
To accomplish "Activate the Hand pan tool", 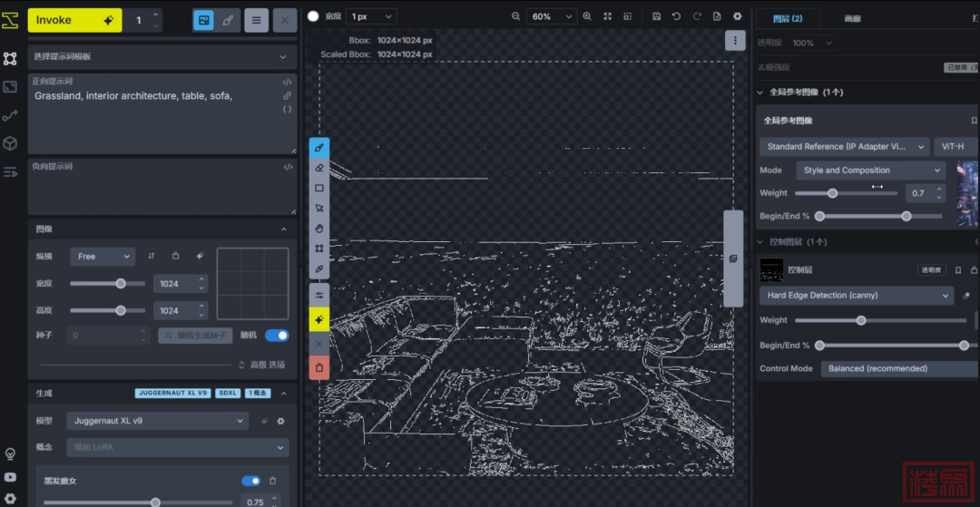I will pyautogui.click(x=319, y=229).
